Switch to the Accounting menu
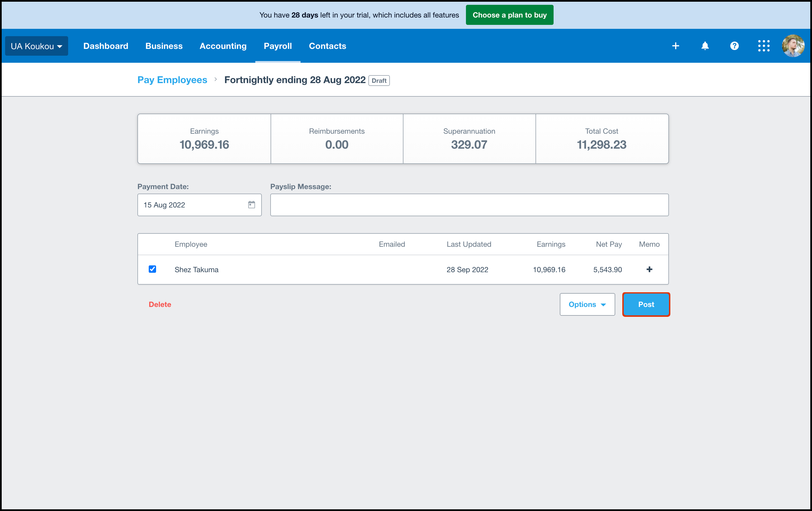Image resolution: width=812 pixels, height=511 pixels. pos(223,46)
